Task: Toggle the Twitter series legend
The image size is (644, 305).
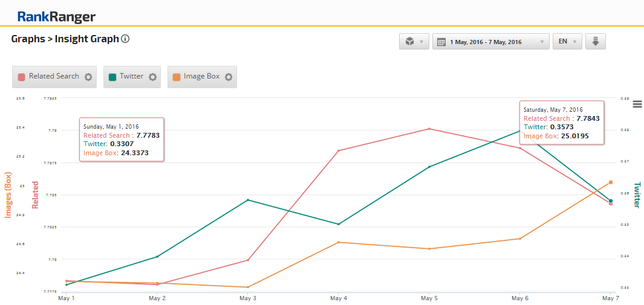Action: [131, 77]
